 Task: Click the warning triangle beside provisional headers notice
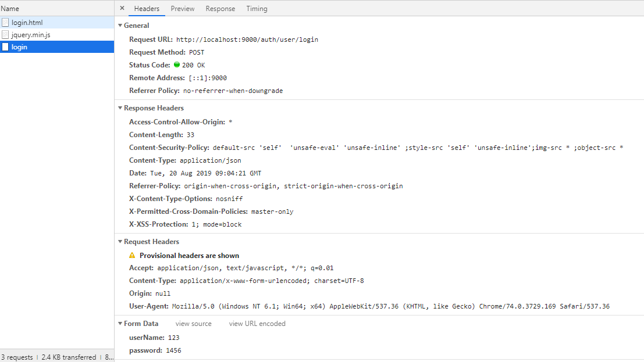[133, 255]
